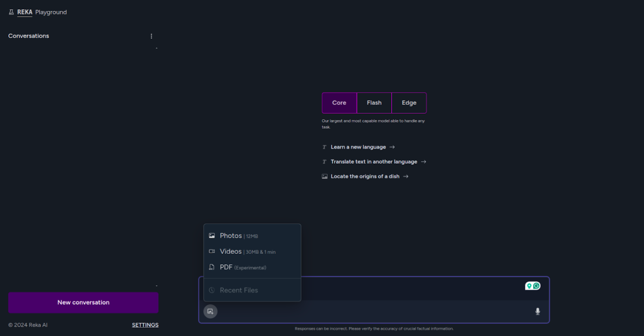Click the Reka flask logo

pyautogui.click(x=10, y=12)
